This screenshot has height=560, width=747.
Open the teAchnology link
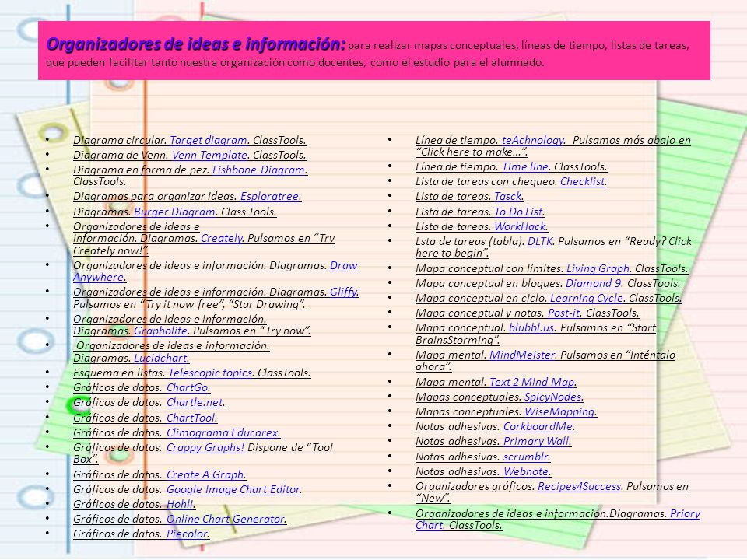tap(532, 141)
